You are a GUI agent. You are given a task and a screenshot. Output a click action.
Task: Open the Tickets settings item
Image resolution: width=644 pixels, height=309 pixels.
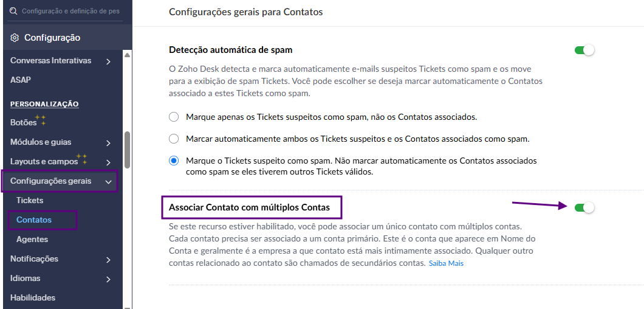click(30, 200)
